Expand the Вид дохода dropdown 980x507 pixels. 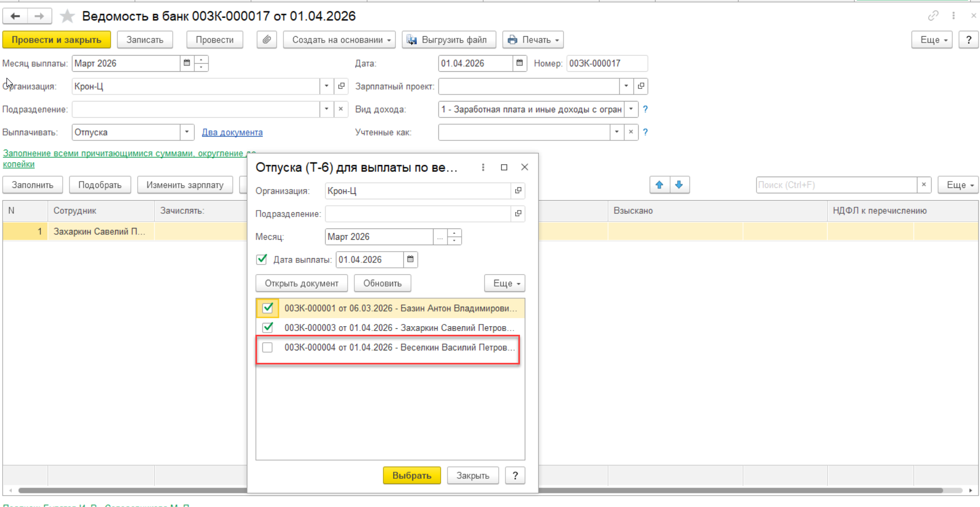[631, 109]
